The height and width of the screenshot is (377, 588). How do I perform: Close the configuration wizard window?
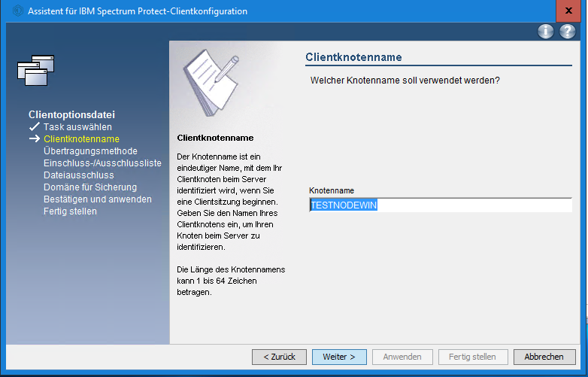pos(568,11)
